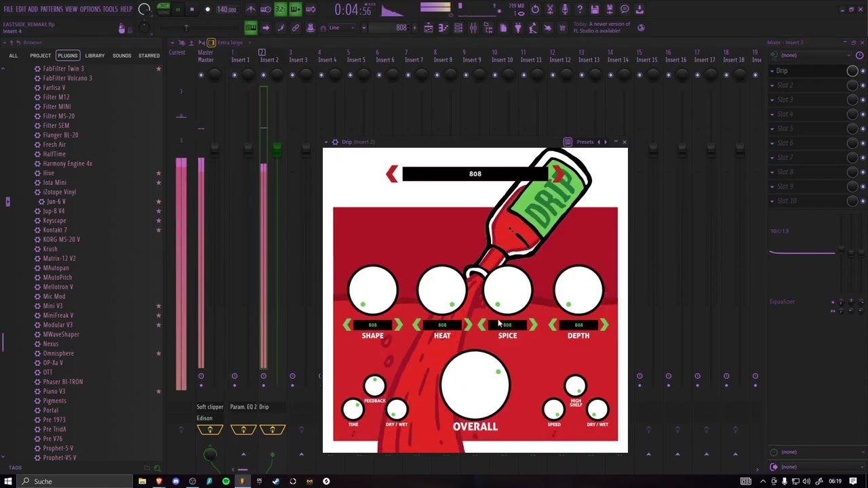Click Windows Start button
This screenshot has height=488, width=868.
click(8, 481)
